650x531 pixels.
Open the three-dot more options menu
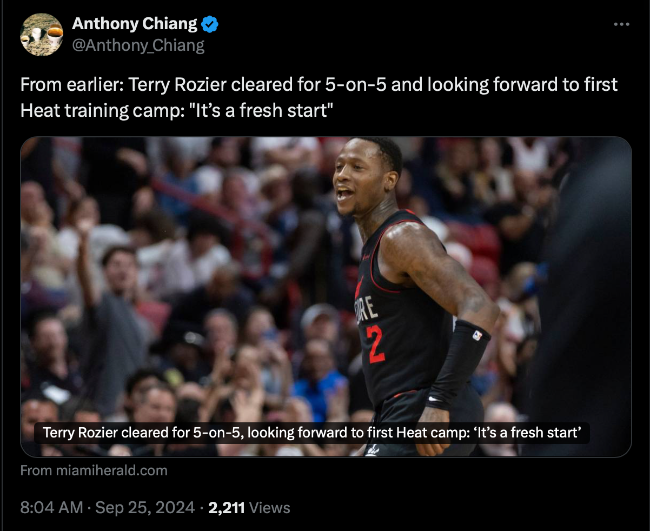621,24
